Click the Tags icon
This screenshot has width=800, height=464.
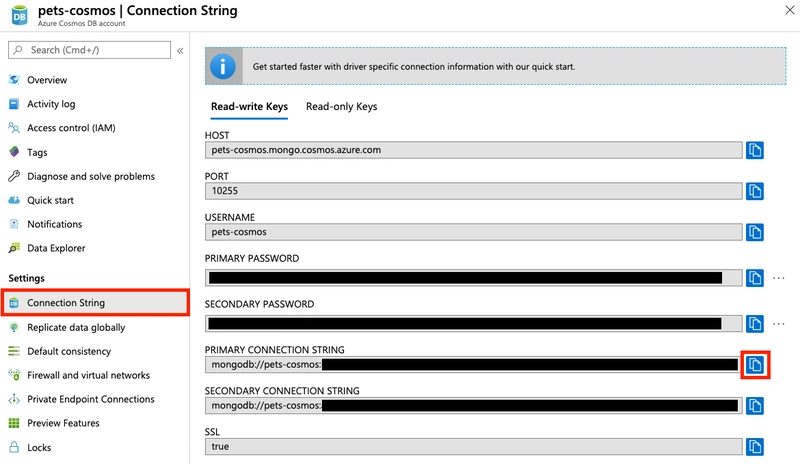click(x=14, y=152)
